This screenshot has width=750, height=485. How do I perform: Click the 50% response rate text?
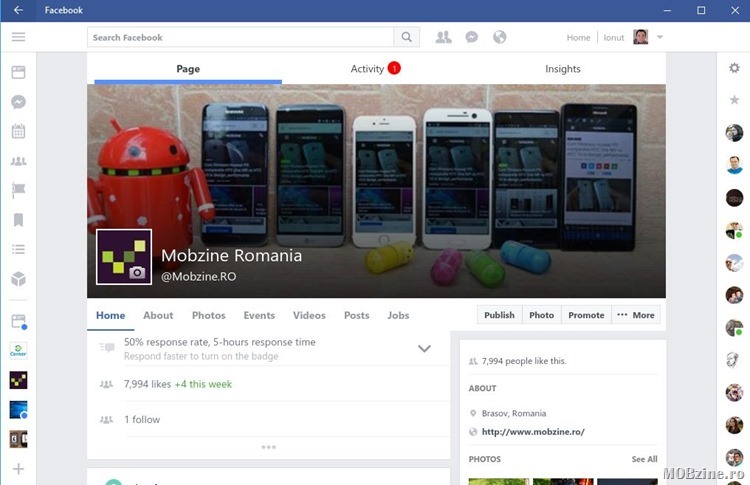tap(220, 342)
